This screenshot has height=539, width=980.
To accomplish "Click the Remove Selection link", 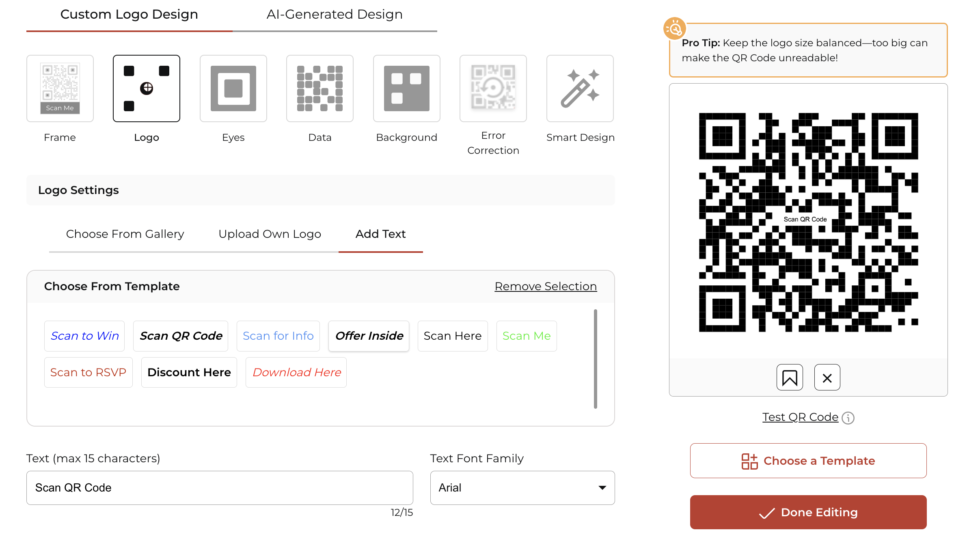I will tap(546, 286).
